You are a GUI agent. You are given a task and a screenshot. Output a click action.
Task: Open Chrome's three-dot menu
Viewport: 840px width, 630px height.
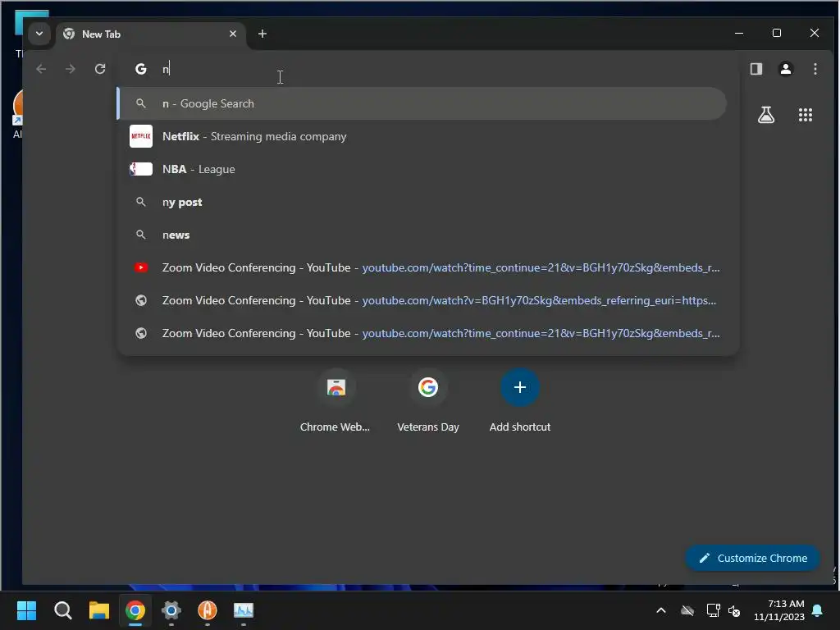815,69
